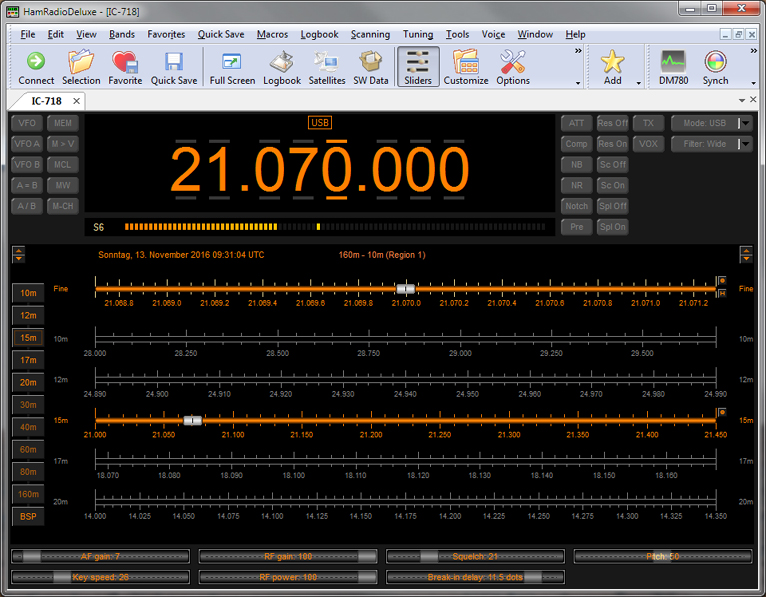Image resolution: width=766 pixels, height=597 pixels.
Task: Open the Customize toolbar icon
Action: [466, 67]
